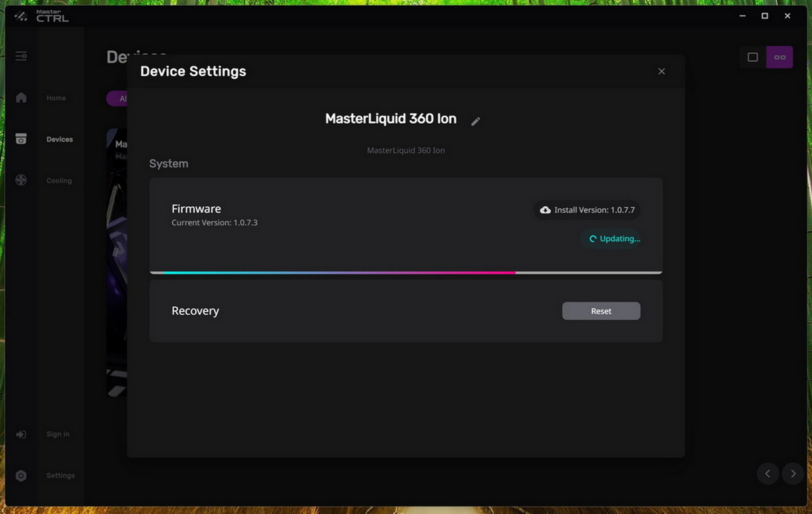Click the Current Version: 1.0.7.3 text
The height and width of the screenshot is (514, 812).
point(214,223)
